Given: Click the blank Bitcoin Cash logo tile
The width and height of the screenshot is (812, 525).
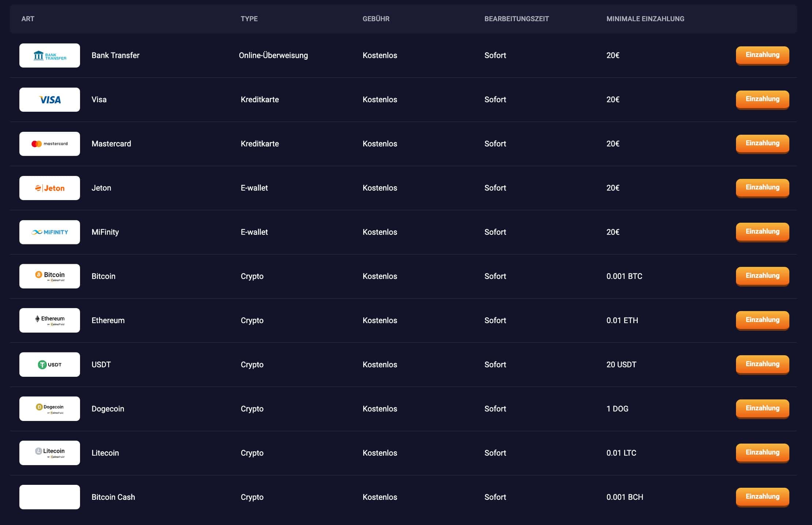Looking at the screenshot, I should pos(50,497).
